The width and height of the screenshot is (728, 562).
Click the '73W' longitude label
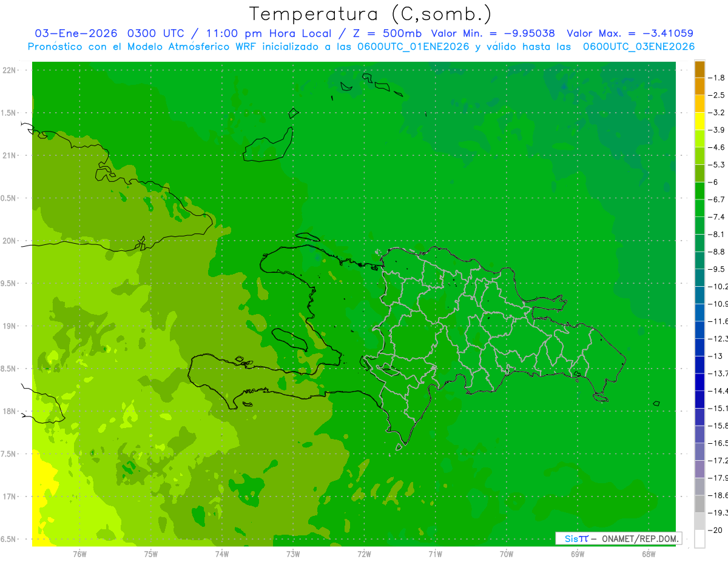pyautogui.click(x=293, y=554)
